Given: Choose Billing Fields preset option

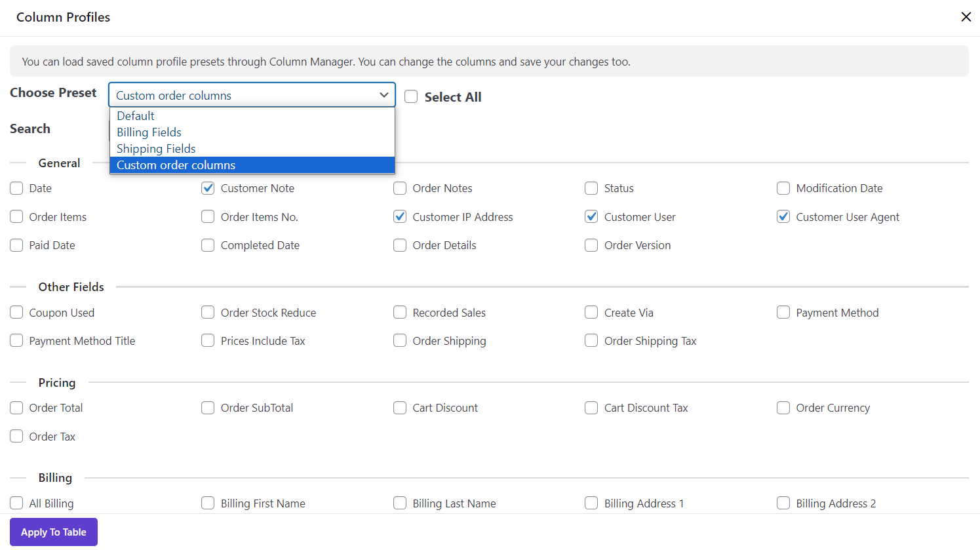Looking at the screenshot, I should point(149,132).
